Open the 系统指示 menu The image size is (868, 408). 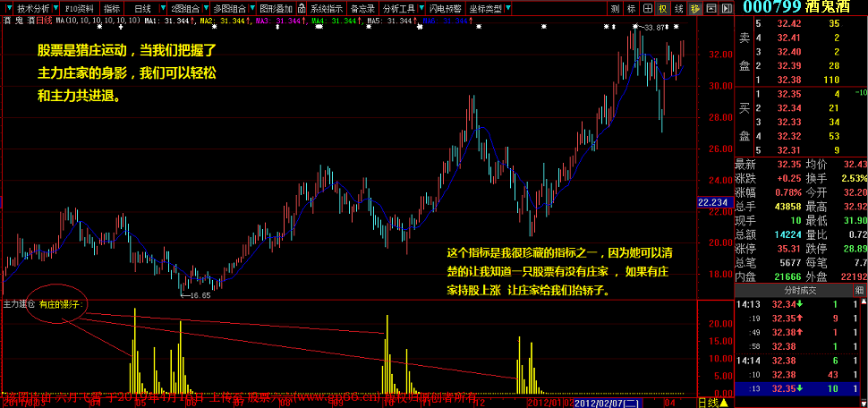[x=325, y=7]
